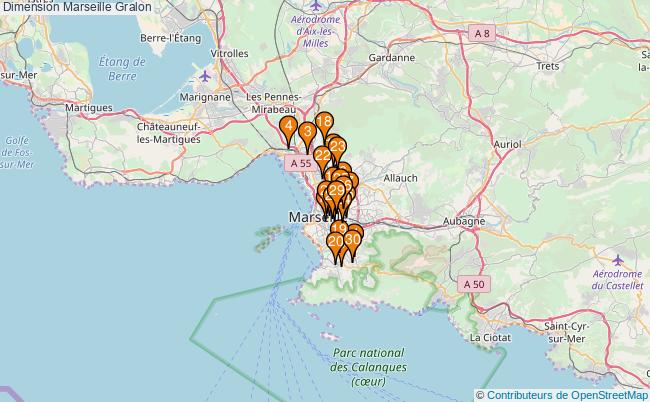Click map marker number 4

click(288, 127)
